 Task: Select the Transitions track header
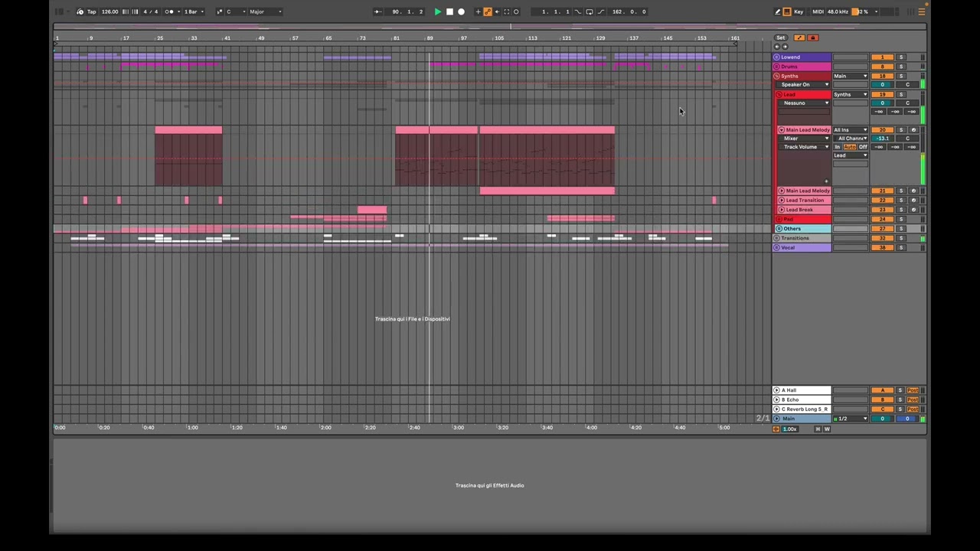click(802, 238)
